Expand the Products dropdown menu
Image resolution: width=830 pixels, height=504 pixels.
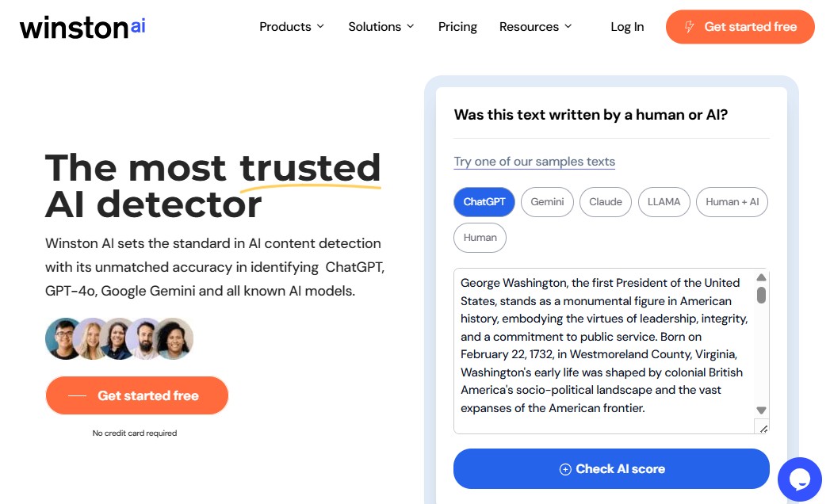click(292, 27)
